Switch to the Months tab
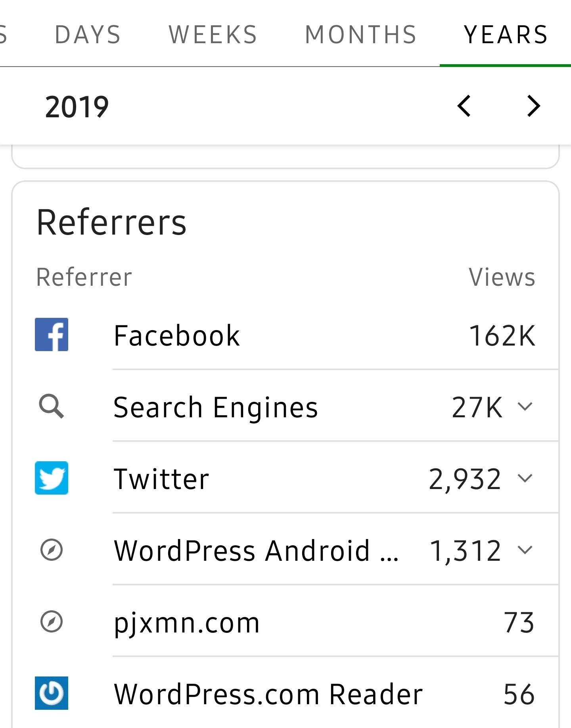571x728 pixels. click(361, 34)
